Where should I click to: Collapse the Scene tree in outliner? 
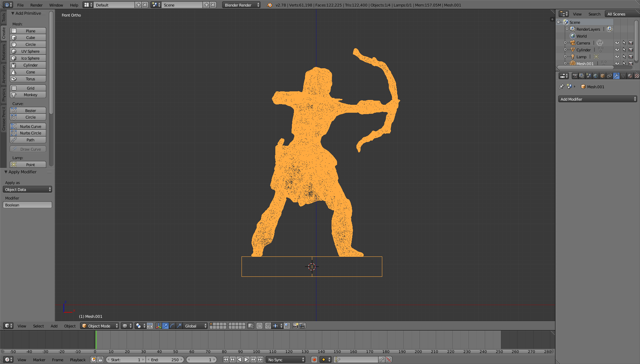tap(559, 22)
